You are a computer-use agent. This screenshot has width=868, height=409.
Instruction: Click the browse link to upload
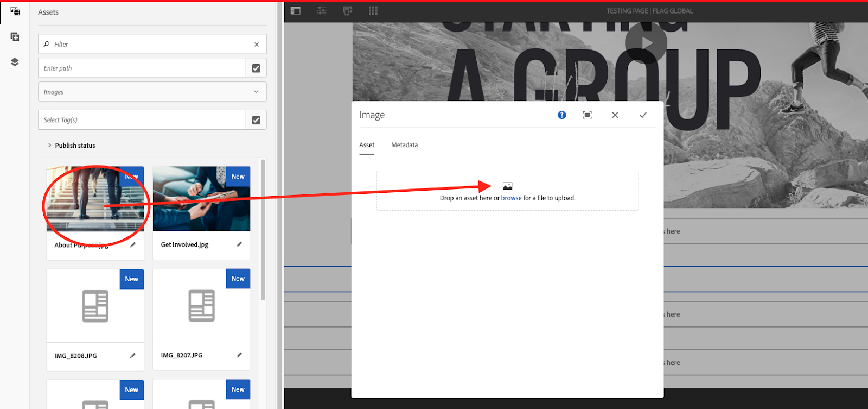point(512,198)
